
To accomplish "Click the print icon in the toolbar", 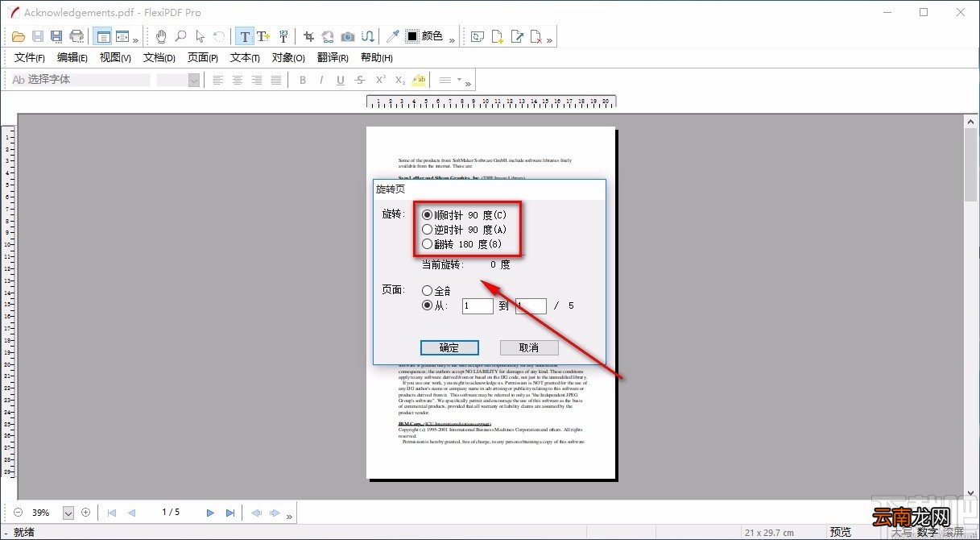I will (x=76, y=36).
